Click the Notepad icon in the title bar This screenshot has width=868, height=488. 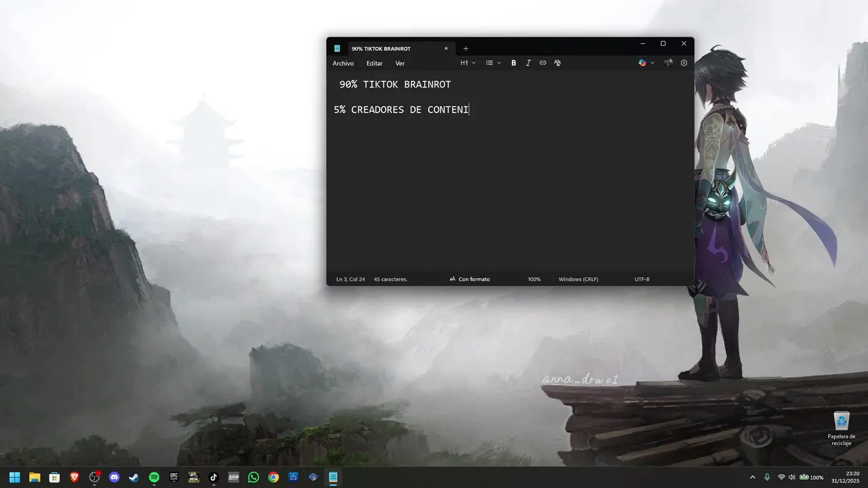(337, 49)
